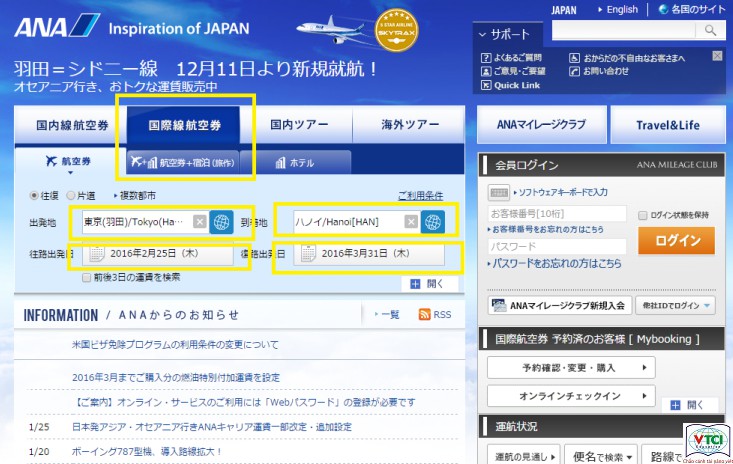Open Travel&Life button
The height and width of the screenshot is (464, 733).
click(668, 125)
